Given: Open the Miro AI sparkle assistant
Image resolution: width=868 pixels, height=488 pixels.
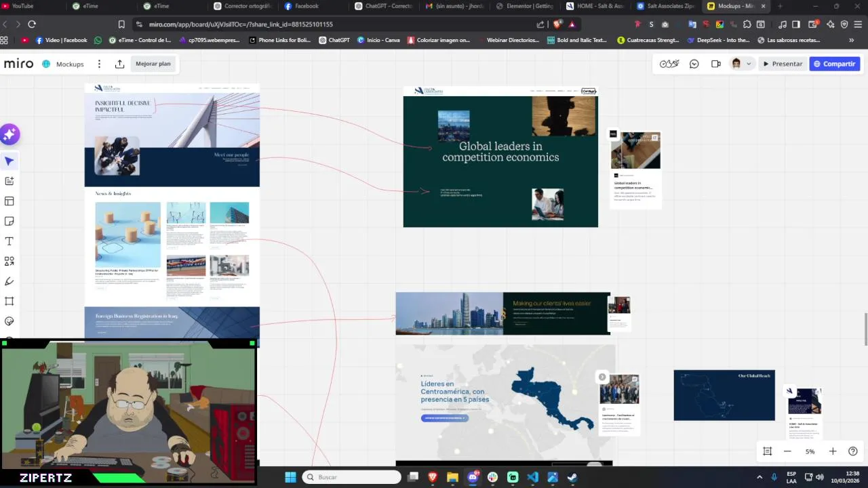Looking at the screenshot, I should (9, 134).
